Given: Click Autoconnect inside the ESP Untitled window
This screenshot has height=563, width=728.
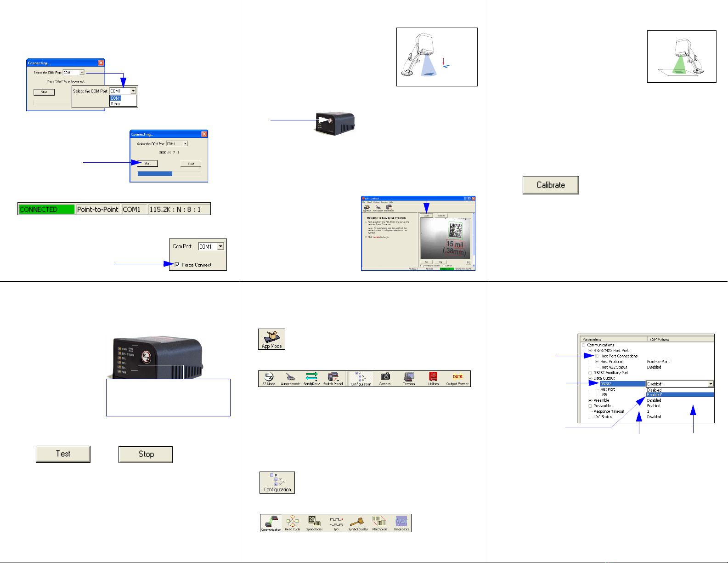Looking at the screenshot, I should tap(378, 208).
